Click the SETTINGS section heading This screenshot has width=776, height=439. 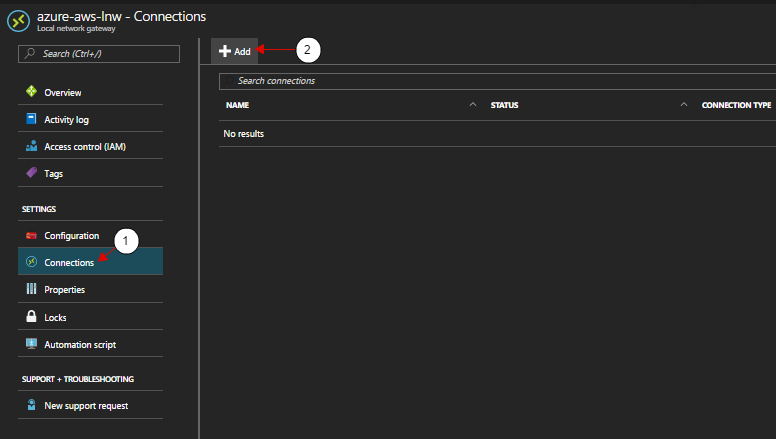click(x=39, y=209)
